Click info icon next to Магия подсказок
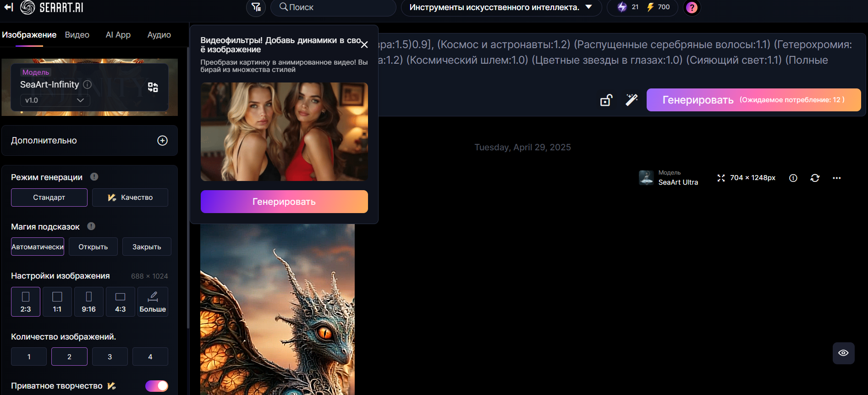The image size is (868, 395). [x=91, y=226]
